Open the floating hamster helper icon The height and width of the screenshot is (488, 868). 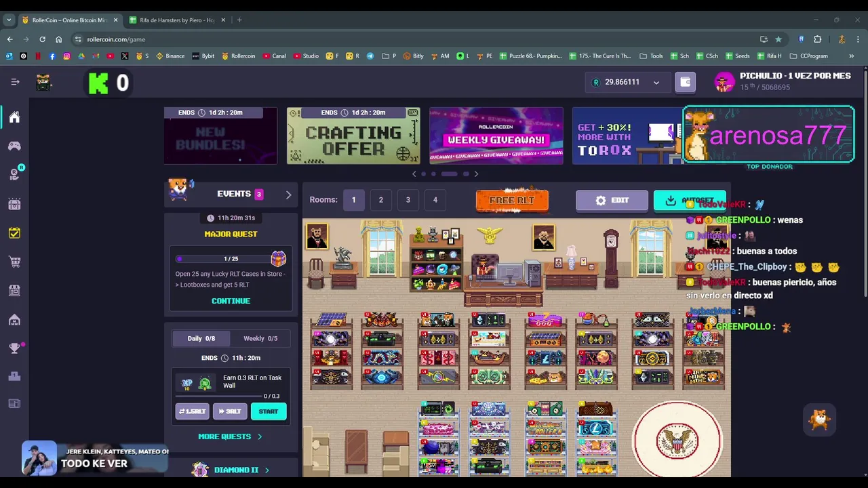819,420
